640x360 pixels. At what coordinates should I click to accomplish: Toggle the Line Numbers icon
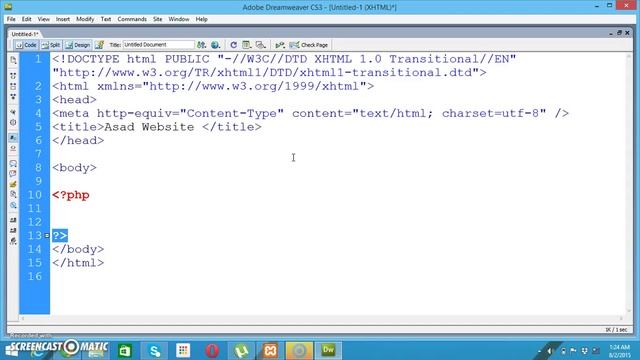(x=13, y=138)
